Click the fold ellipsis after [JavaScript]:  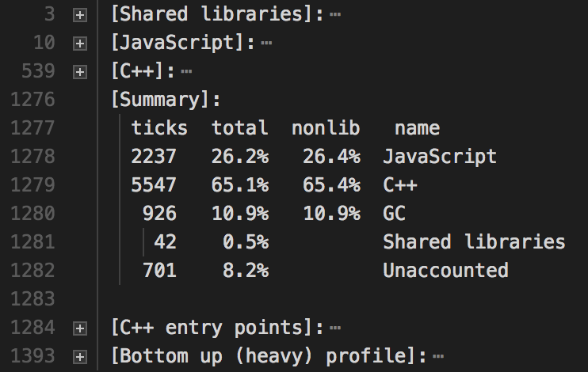tap(266, 43)
